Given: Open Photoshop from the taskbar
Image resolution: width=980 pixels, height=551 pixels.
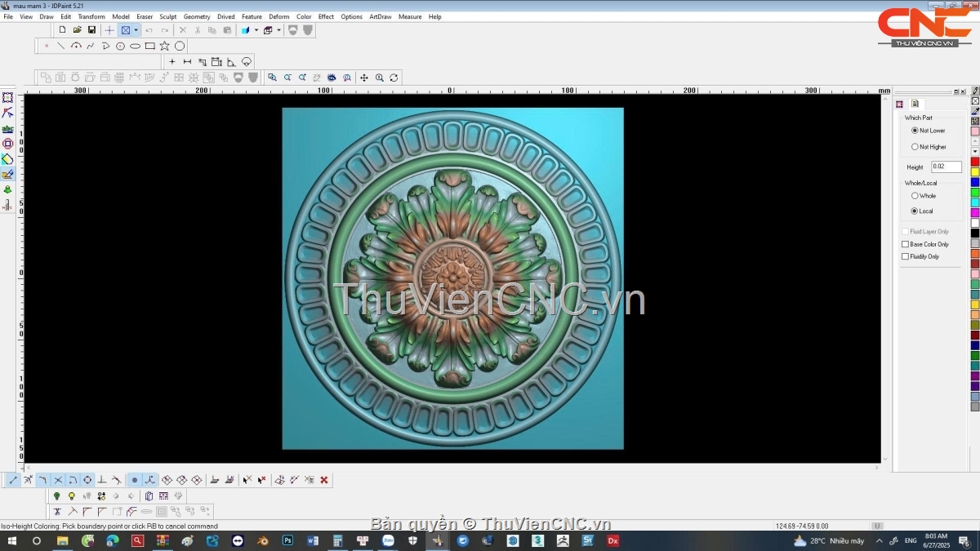Looking at the screenshot, I should click(x=287, y=540).
